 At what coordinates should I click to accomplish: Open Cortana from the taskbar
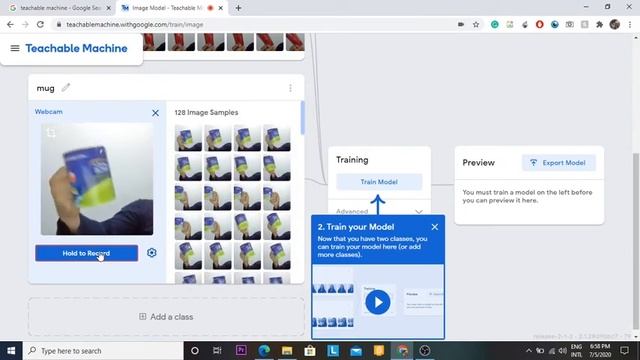[x=195, y=351]
